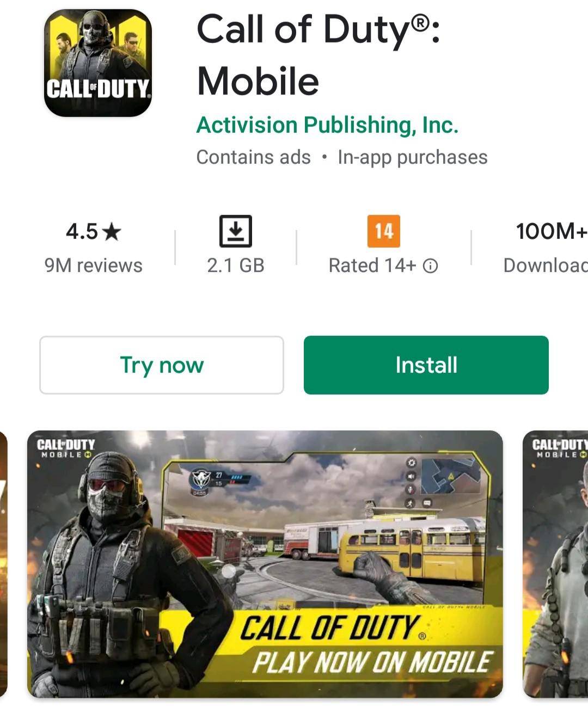This screenshot has height=713, width=588.
Task: Select the Call of Duty®: Mobile title
Action: 318,55
